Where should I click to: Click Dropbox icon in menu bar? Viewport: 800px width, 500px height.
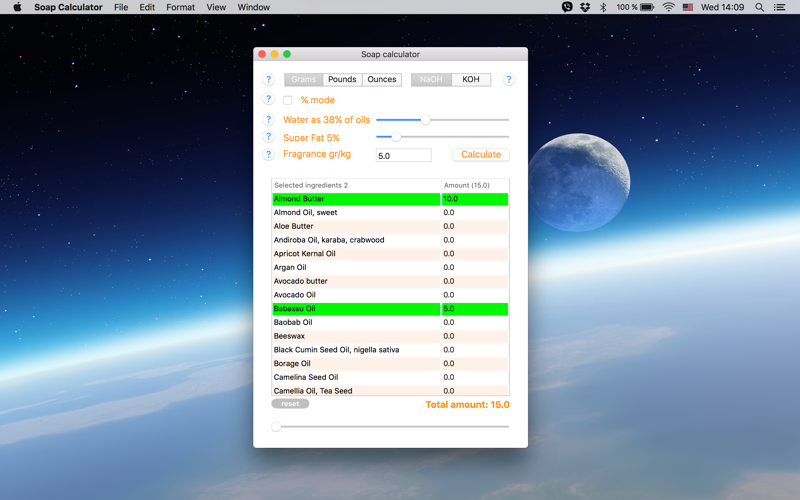tap(585, 7)
